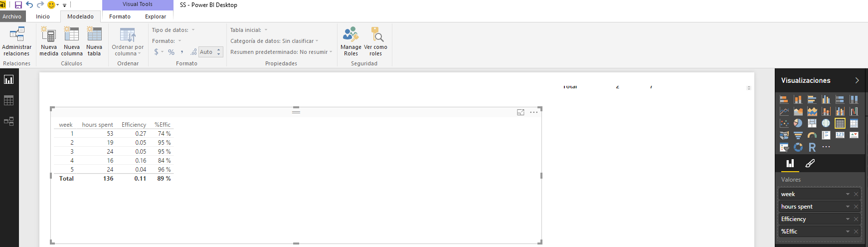Save the report with the save icon
The height and width of the screenshot is (247, 868).
pos(18,5)
